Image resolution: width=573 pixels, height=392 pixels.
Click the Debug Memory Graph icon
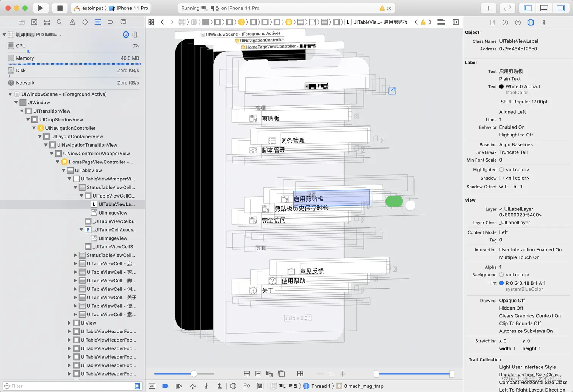[247, 386]
